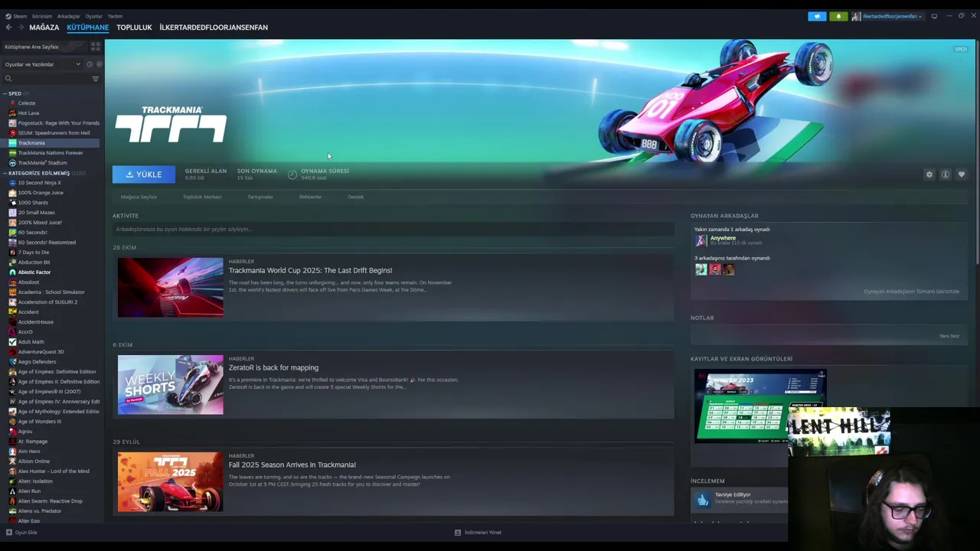Click the playtime clock icon
The height and width of the screenshot is (551, 980).
pos(292,174)
